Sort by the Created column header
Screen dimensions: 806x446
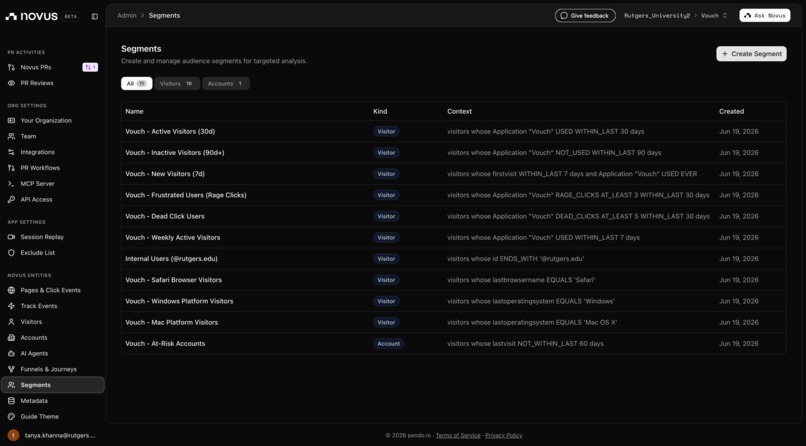[x=731, y=112]
